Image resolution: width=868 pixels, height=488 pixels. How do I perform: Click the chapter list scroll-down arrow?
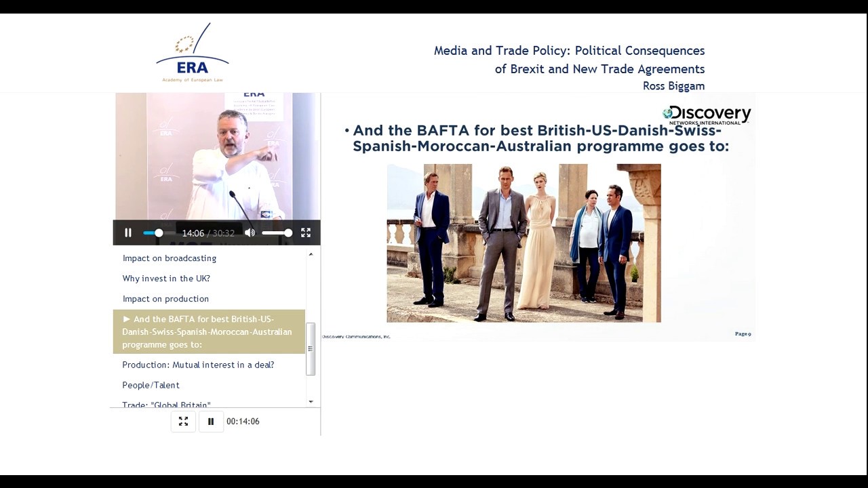(x=311, y=402)
